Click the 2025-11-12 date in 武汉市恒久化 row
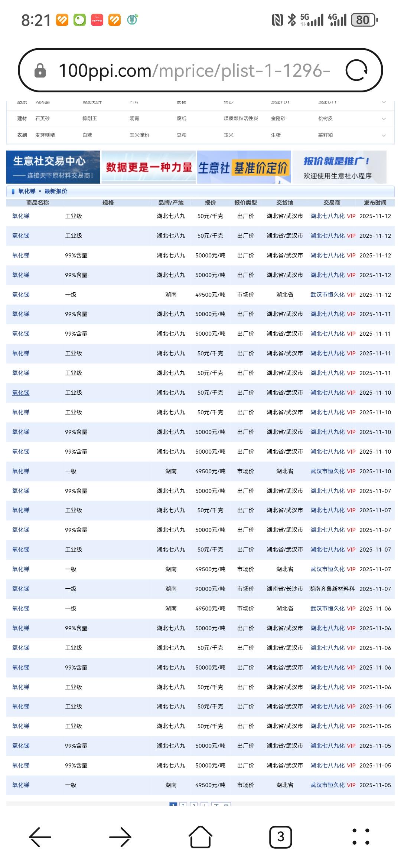401x868 pixels. pyautogui.click(x=375, y=295)
